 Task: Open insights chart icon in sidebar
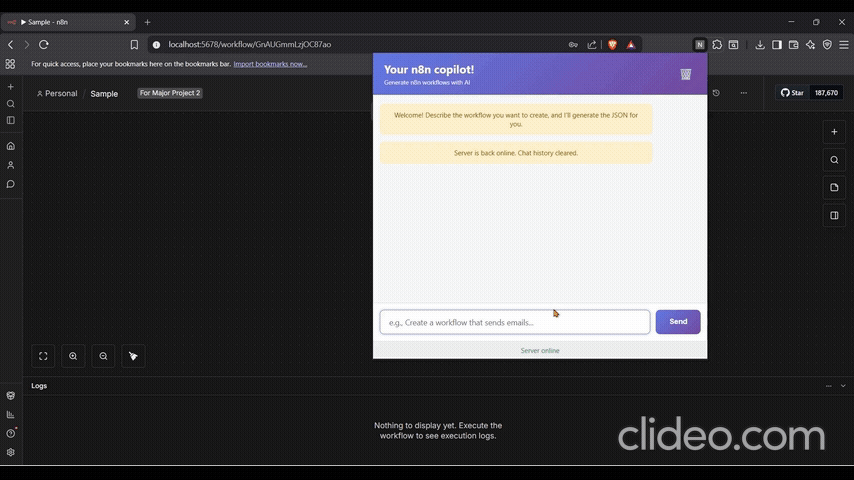click(x=10, y=415)
